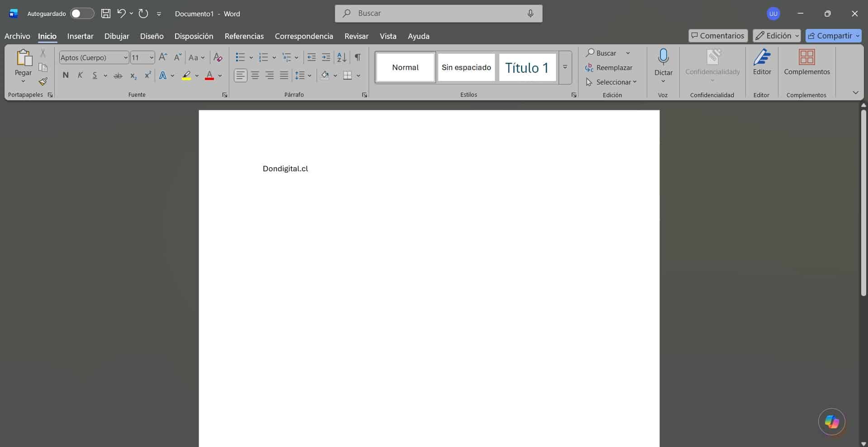Open the Editor pen icon

[762, 57]
